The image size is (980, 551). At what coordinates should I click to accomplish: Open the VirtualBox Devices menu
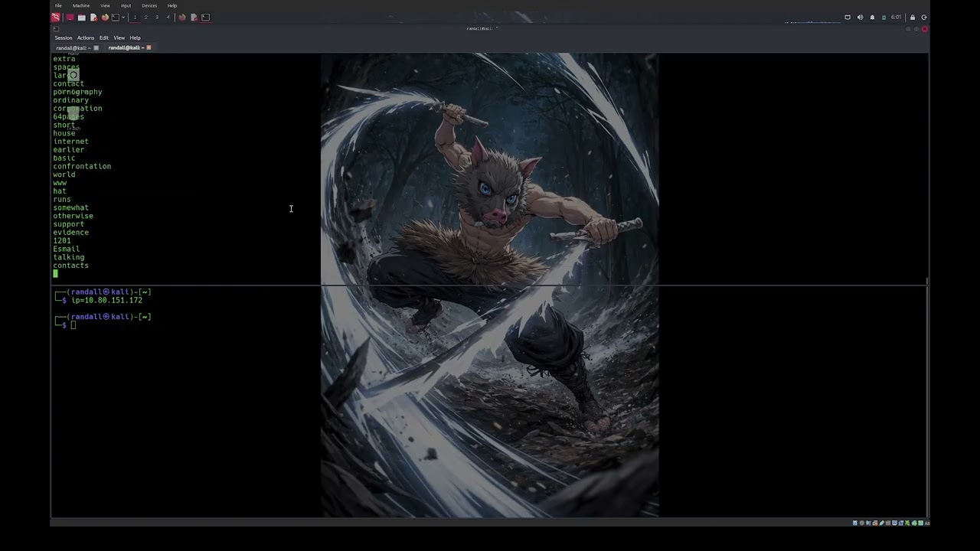(x=149, y=5)
